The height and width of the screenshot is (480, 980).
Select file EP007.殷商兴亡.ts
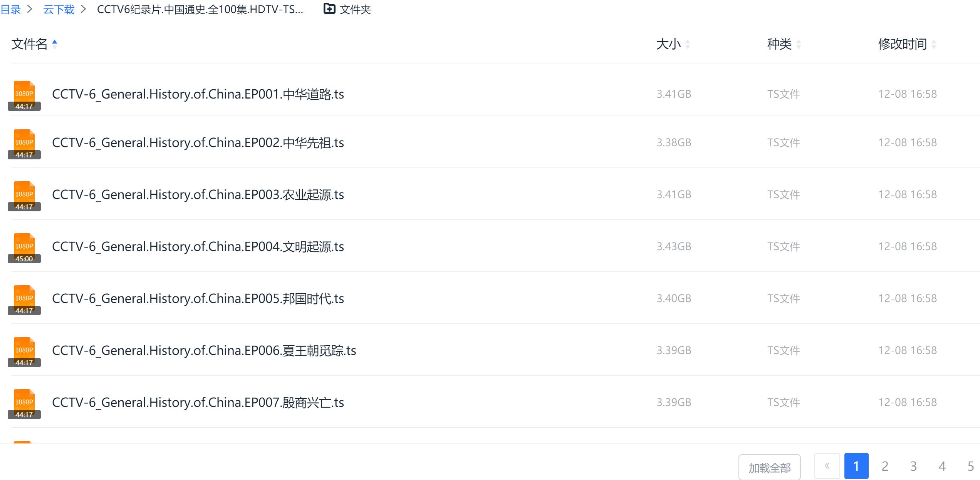198,403
